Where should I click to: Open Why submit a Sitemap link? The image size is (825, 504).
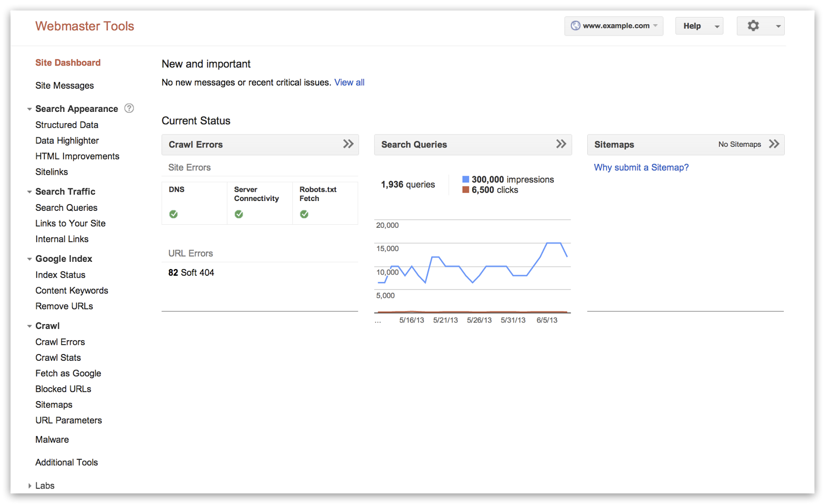tap(641, 167)
